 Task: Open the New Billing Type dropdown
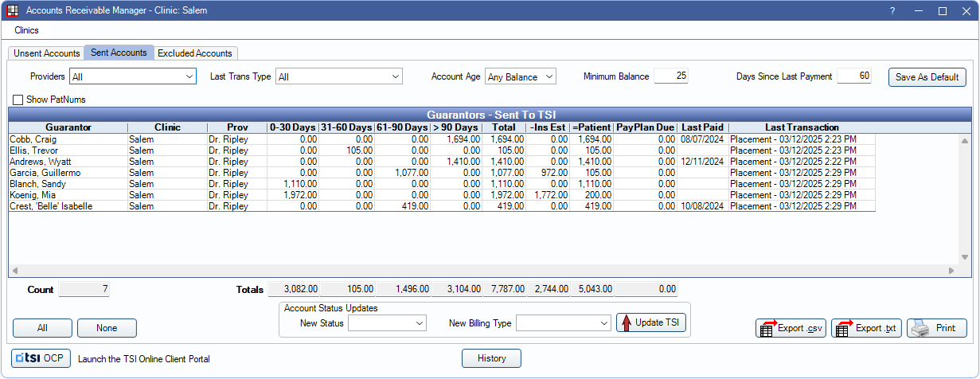[563, 323]
